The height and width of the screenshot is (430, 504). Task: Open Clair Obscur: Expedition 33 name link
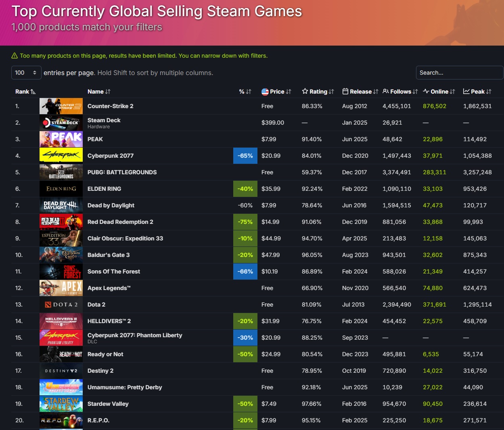click(x=125, y=238)
